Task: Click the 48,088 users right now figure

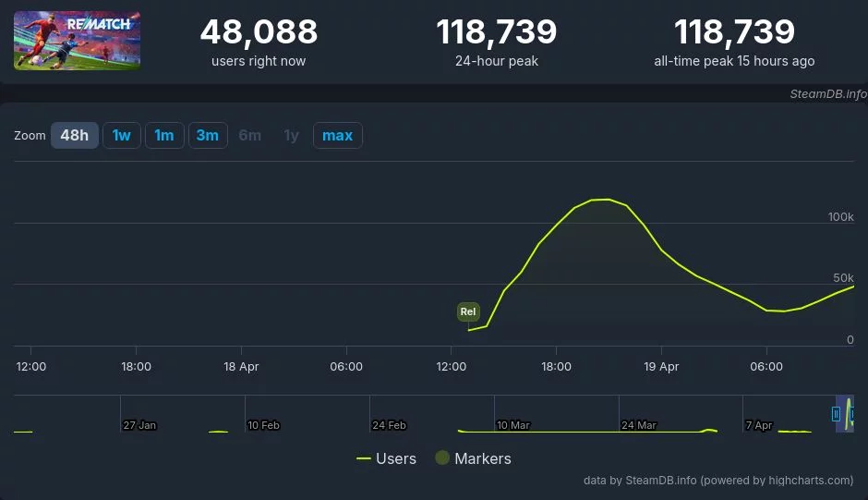Action: 259,31
